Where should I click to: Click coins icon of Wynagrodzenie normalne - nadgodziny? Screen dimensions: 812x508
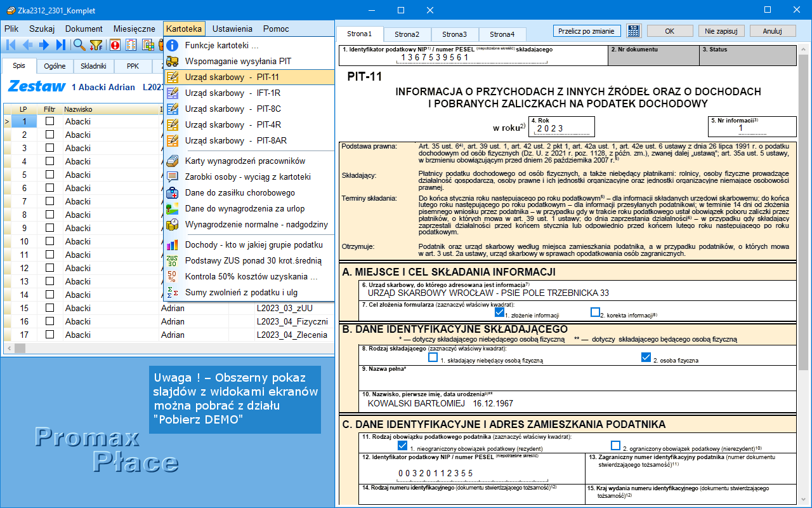(172, 224)
